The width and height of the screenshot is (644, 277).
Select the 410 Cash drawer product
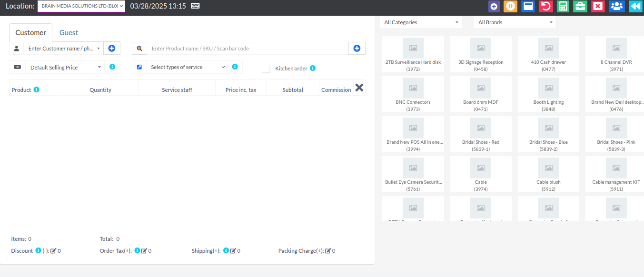pos(548,54)
